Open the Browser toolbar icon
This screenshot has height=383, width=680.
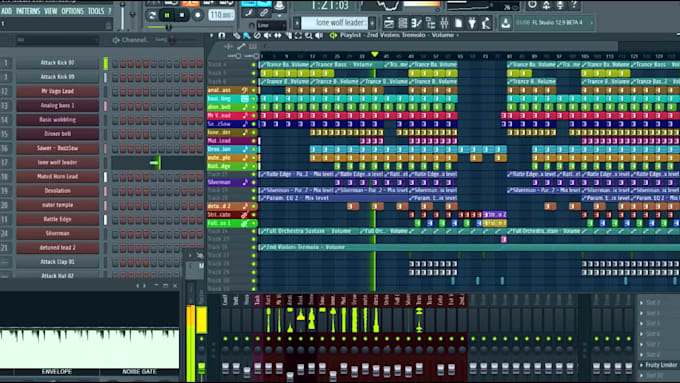click(431, 23)
